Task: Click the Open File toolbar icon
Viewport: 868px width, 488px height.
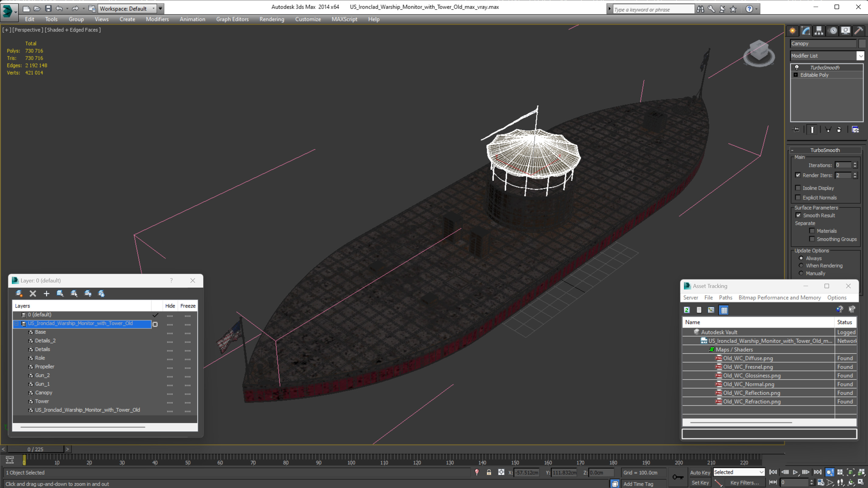Action: [x=37, y=9]
